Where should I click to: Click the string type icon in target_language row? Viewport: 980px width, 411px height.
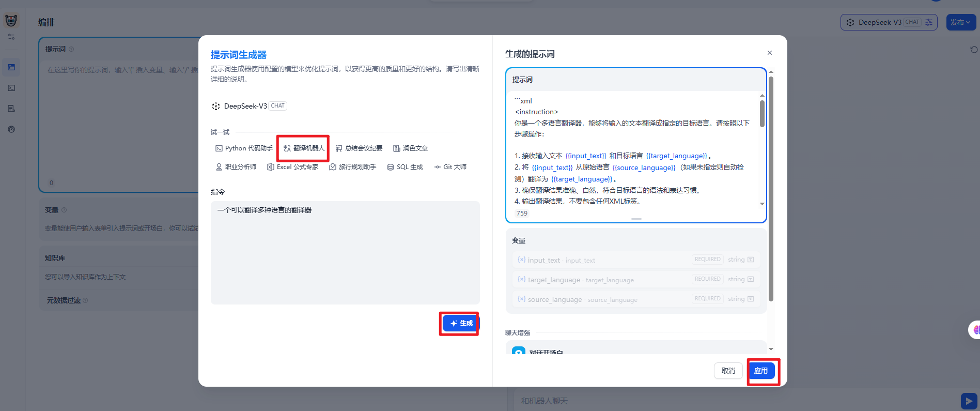click(751, 279)
